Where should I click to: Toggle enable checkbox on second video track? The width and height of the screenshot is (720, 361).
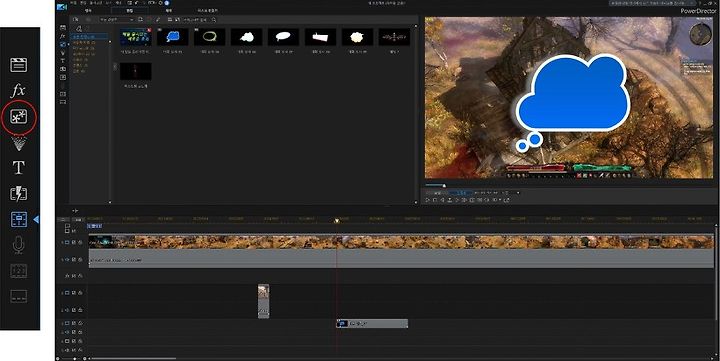click(x=73, y=293)
